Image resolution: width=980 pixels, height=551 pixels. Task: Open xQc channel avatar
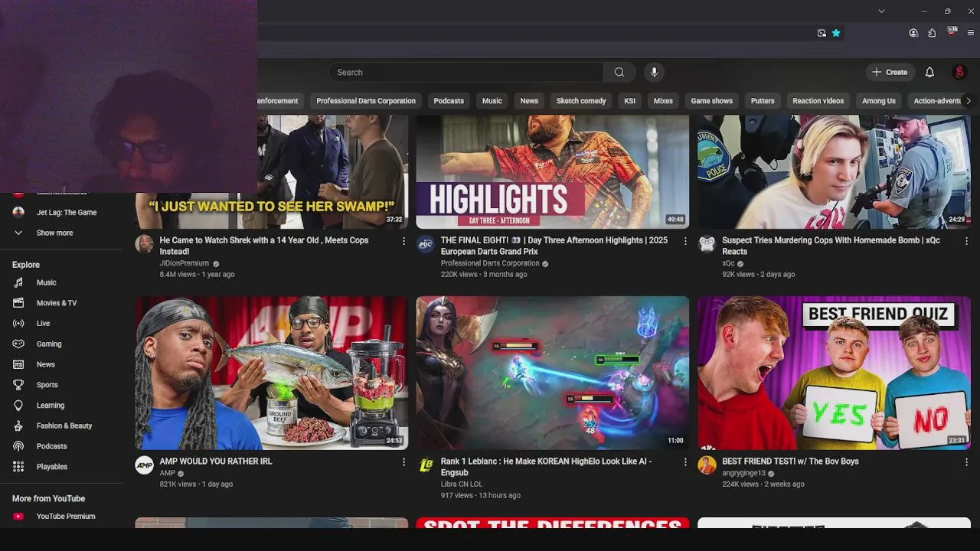click(x=707, y=244)
